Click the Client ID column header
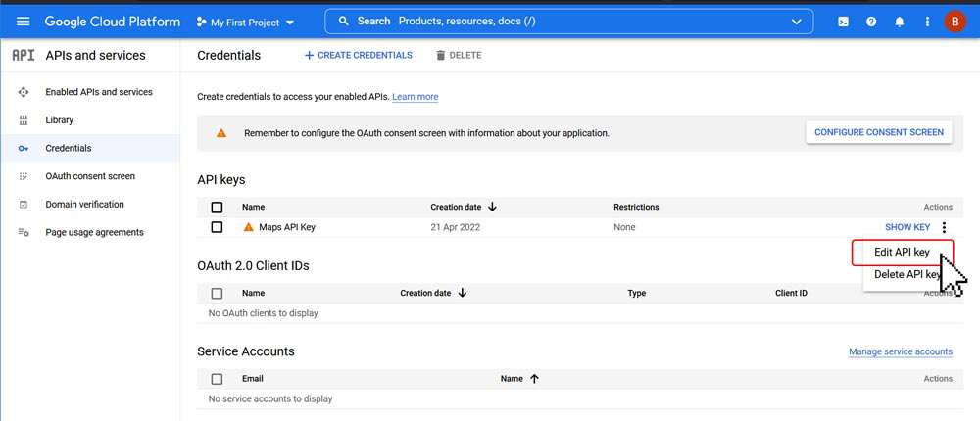 point(791,293)
